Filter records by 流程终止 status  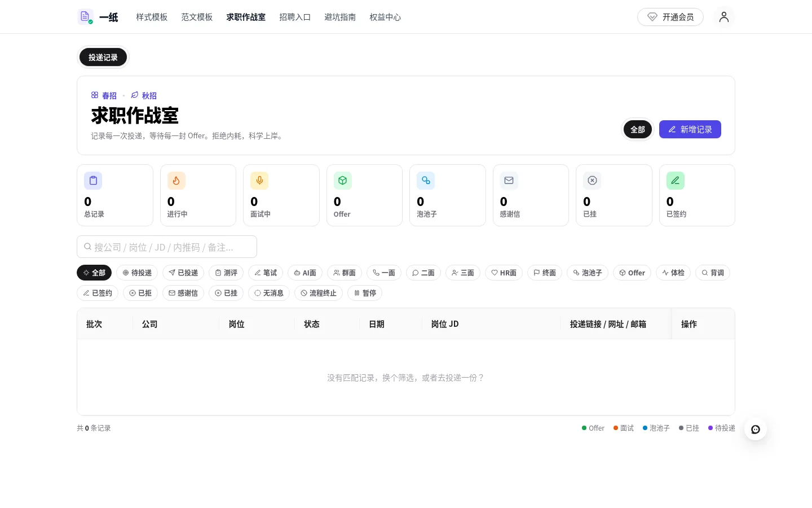[x=319, y=293]
